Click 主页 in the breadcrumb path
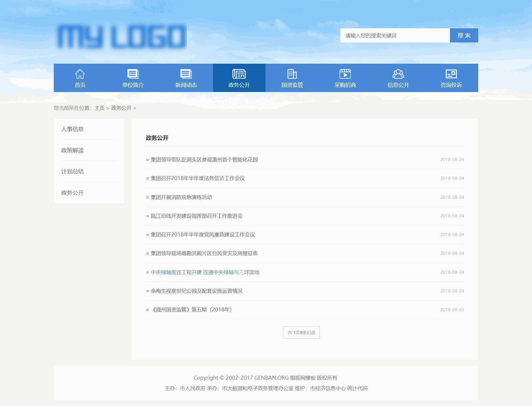Viewport: 532px width, 406px height. tap(99, 108)
